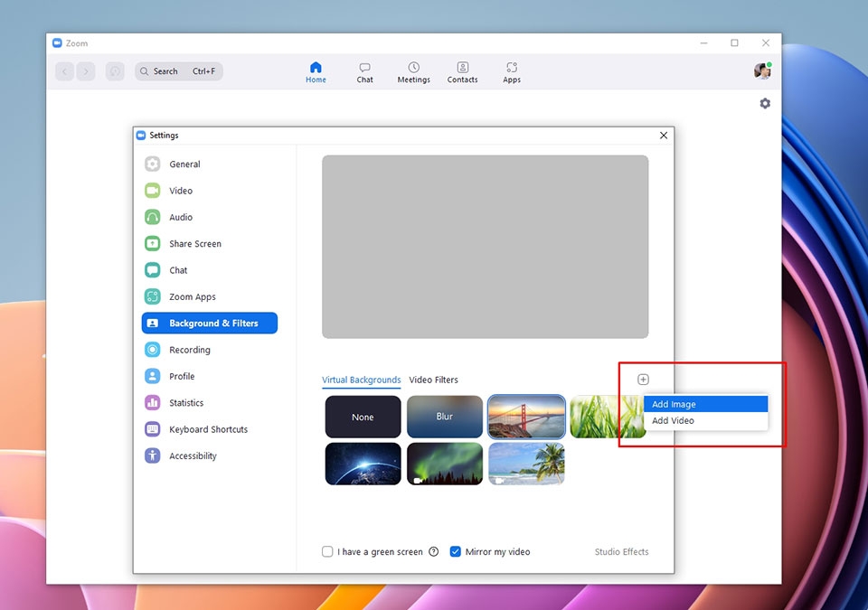
Task: Open Accessibility settings
Action: point(211,456)
